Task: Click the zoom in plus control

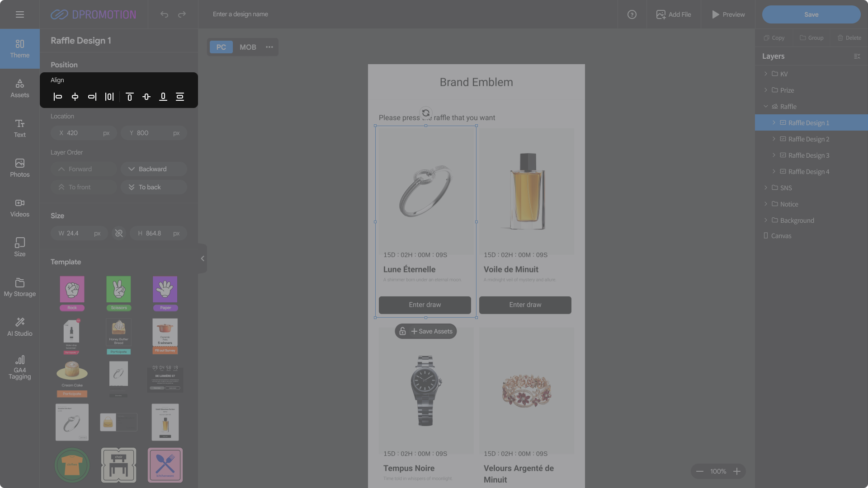Action: pos(737,471)
